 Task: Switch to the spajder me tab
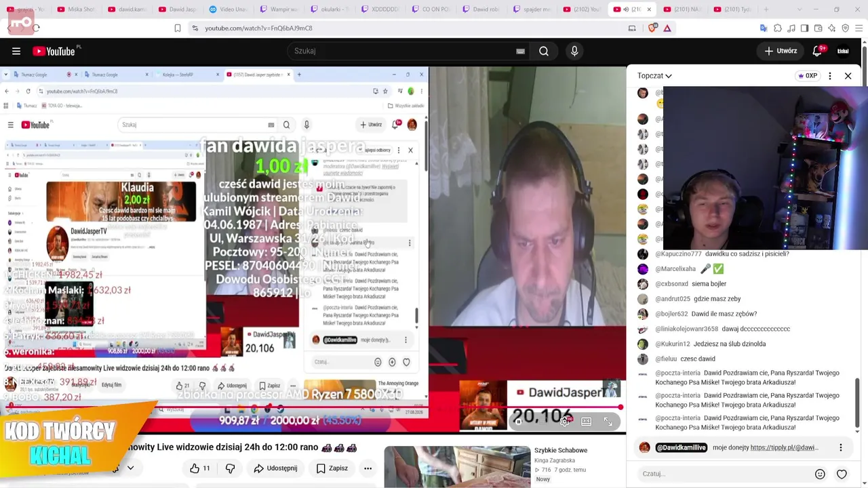532,9
